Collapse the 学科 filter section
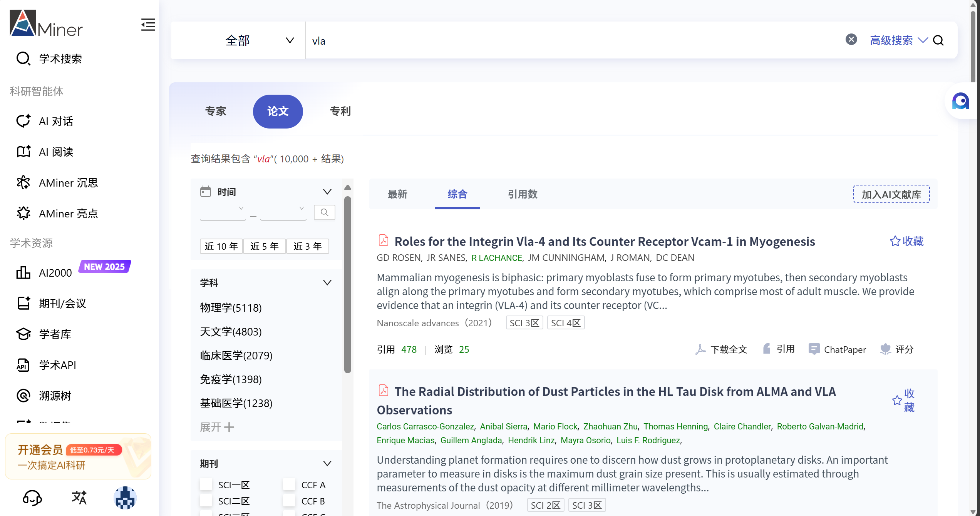This screenshot has height=516, width=980. pyautogui.click(x=327, y=283)
